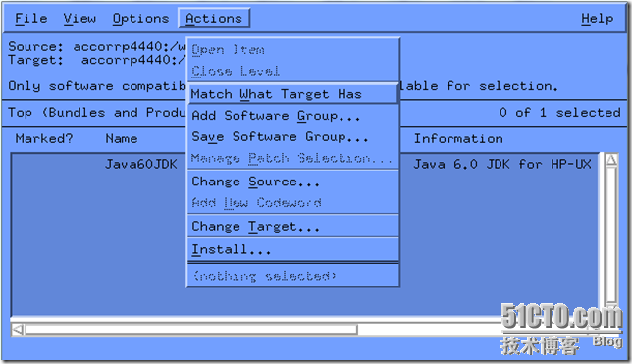Click the vertical scrollbar up arrow
This screenshot has height=364, width=632.
(611, 161)
